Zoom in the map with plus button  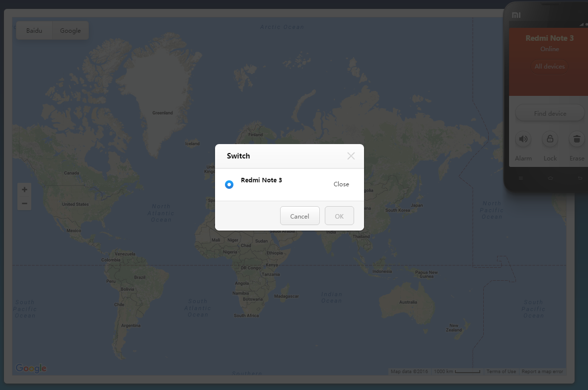[x=24, y=190]
